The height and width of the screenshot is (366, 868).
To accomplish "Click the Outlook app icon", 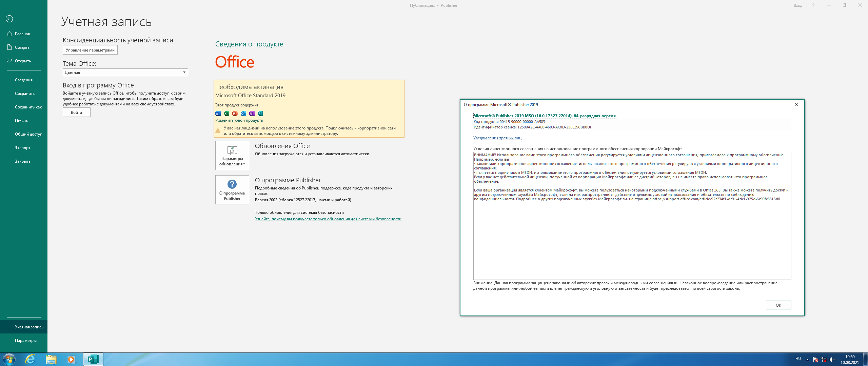I will click(243, 114).
